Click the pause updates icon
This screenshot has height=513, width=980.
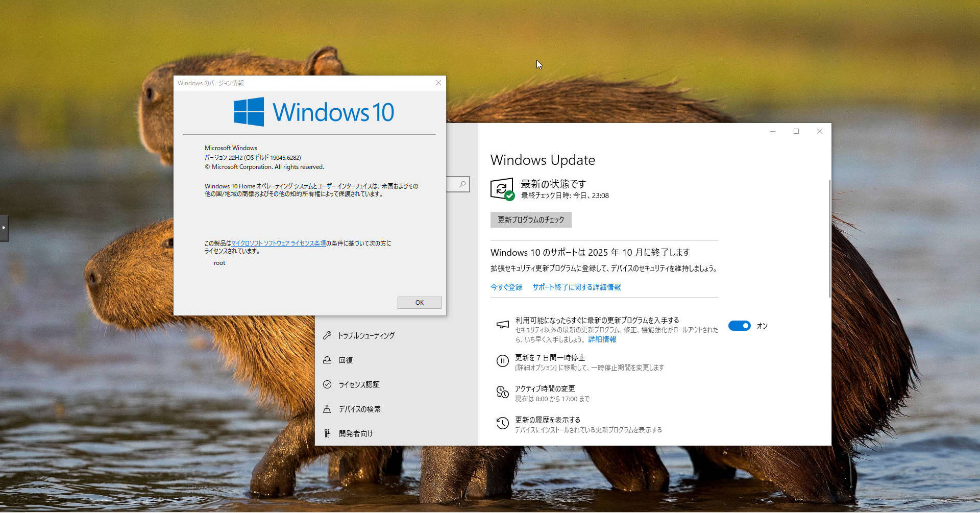[502, 361]
